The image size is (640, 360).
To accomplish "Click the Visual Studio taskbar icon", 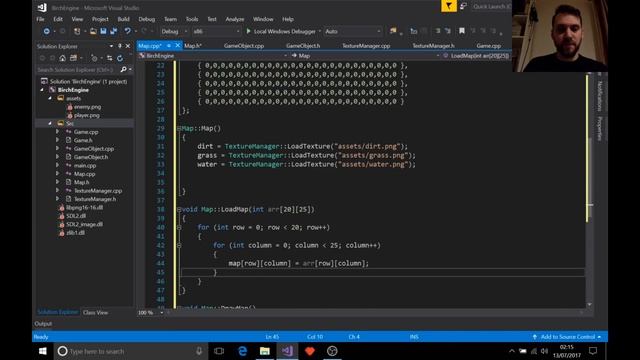I will point(287,351).
